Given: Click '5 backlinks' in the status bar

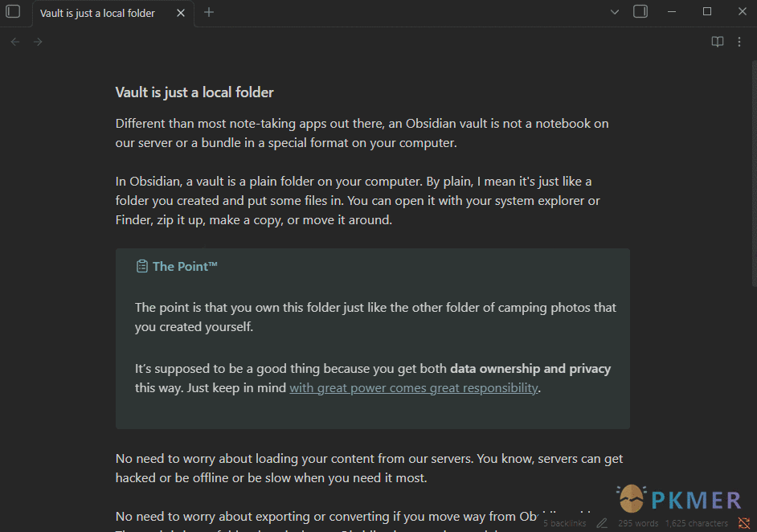Looking at the screenshot, I should point(565,522).
